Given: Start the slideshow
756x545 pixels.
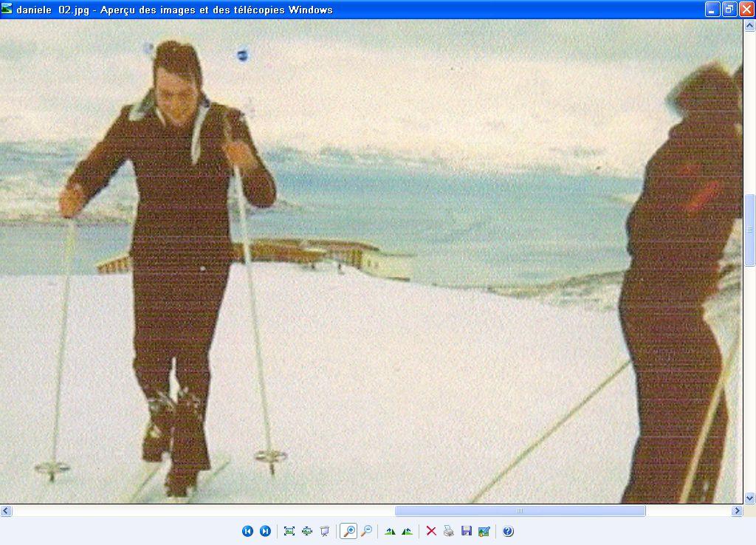Looking at the screenshot, I should click(324, 531).
